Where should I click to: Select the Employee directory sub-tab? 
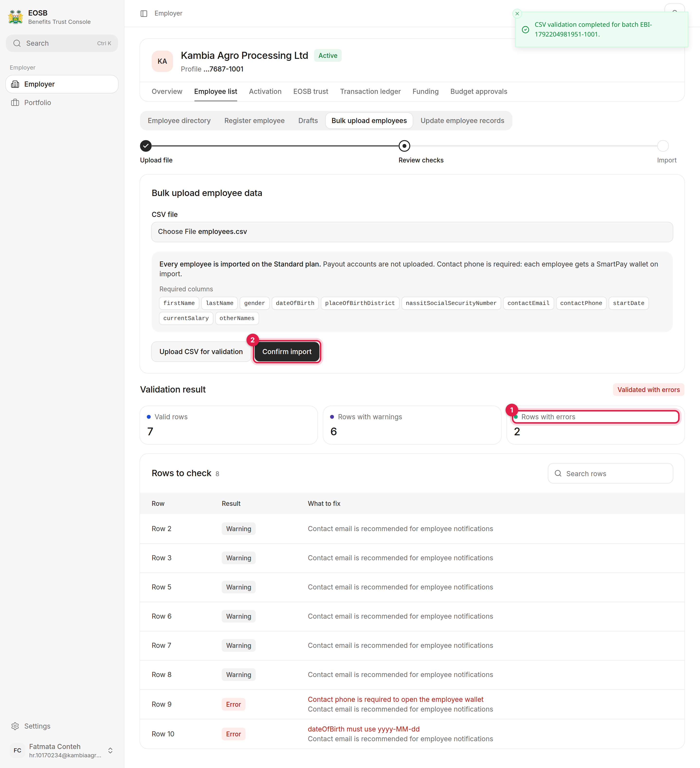[x=179, y=121]
